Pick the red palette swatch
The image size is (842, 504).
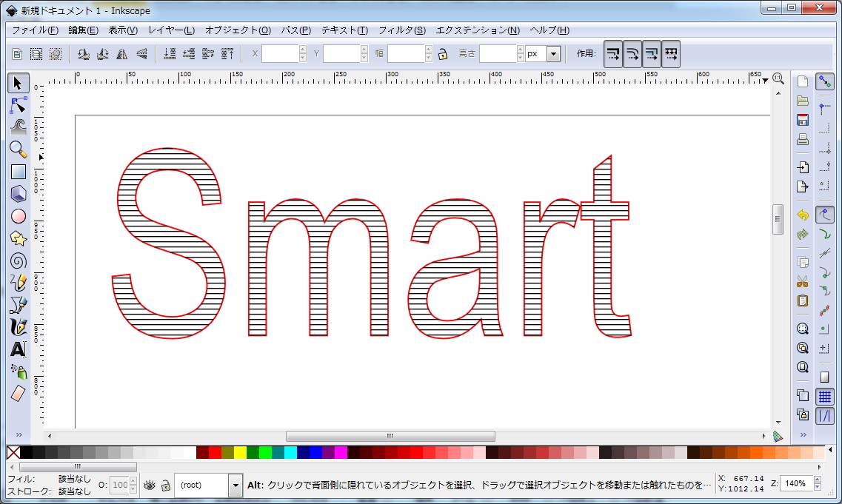(215, 452)
